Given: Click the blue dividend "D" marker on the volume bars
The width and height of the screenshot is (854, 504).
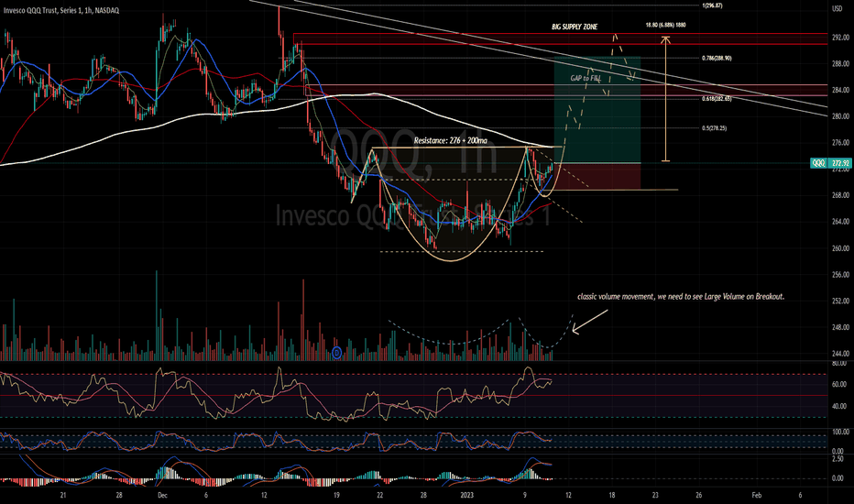Looking at the screenshot, I should point(336,354).
